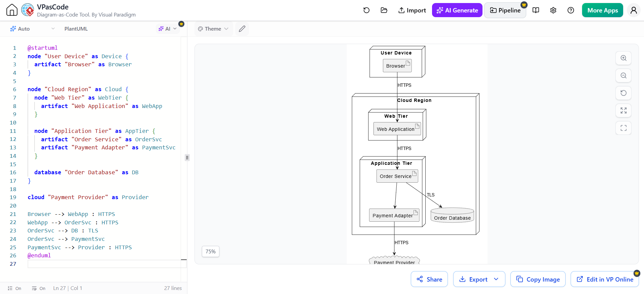Open the Theme dropdown

coord(213,29)
